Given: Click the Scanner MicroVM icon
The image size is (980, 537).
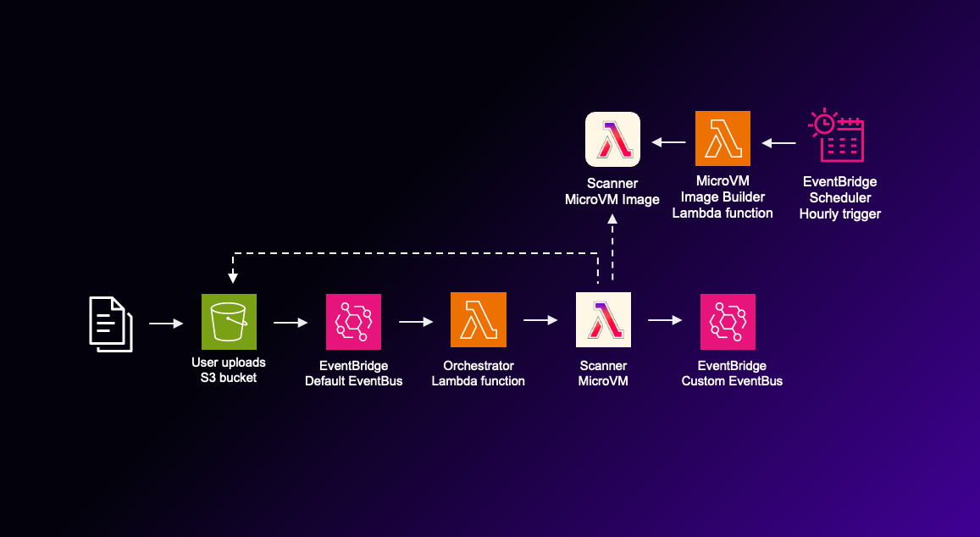Looking at the screenshot, I should coord(603,319).
